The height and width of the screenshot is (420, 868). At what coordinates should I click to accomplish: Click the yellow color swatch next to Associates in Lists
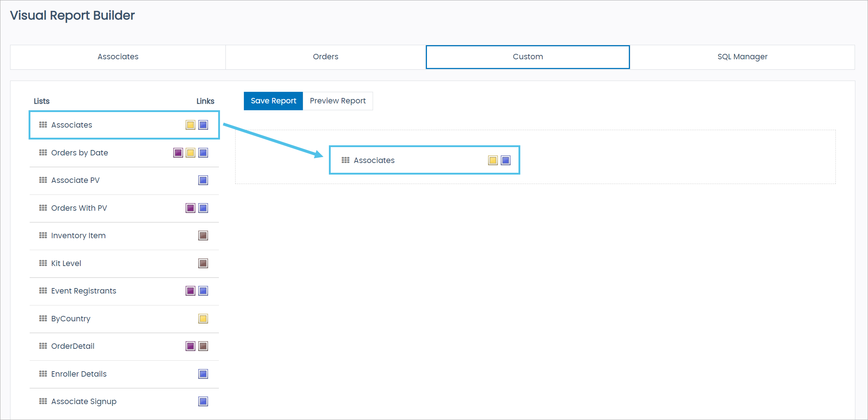(x=190, y=125)
